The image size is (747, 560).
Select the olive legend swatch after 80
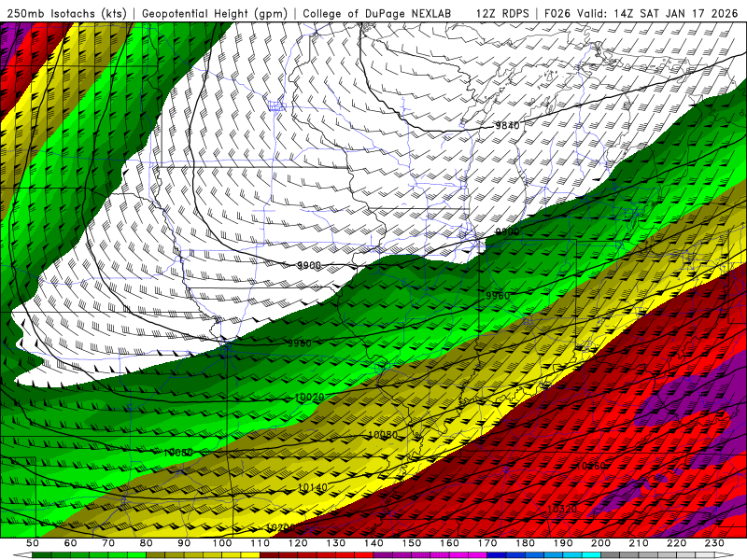pos(156,555)
